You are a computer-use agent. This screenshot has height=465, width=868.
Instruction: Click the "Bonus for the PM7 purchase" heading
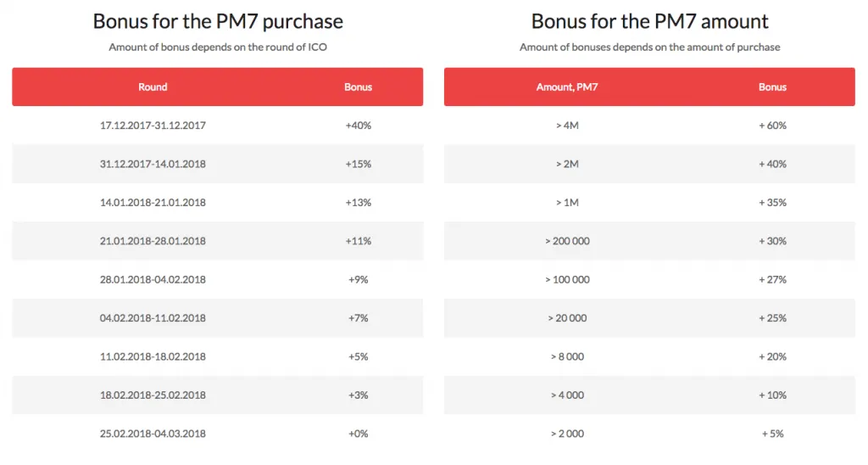pos(218,21)
